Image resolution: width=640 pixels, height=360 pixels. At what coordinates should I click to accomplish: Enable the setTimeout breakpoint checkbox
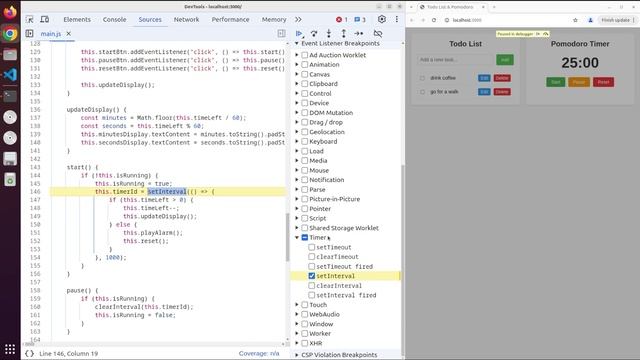pyautogui.click(x=311, y=247)
